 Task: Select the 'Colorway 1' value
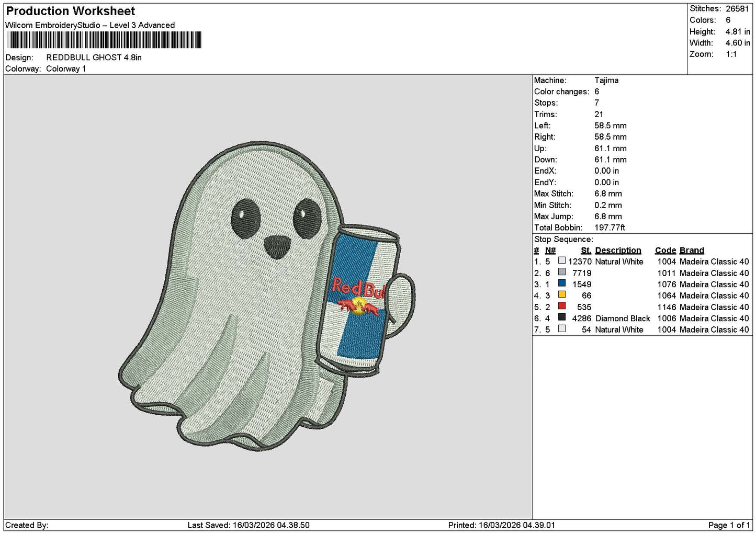(66, 69)
